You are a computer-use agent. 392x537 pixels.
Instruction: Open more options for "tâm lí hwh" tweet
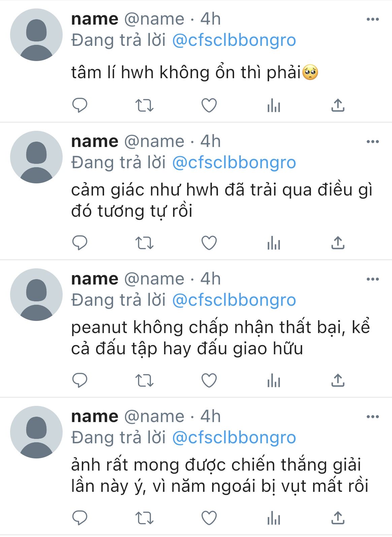click(x=372, y=19)
